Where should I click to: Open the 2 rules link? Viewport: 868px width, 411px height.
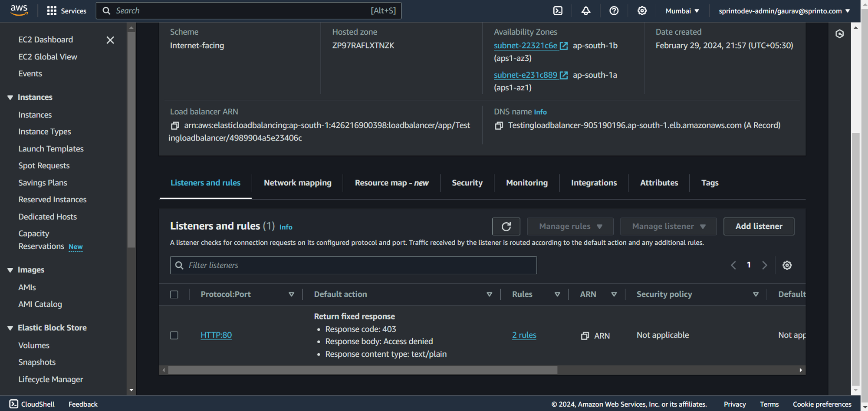coord(524,335)
